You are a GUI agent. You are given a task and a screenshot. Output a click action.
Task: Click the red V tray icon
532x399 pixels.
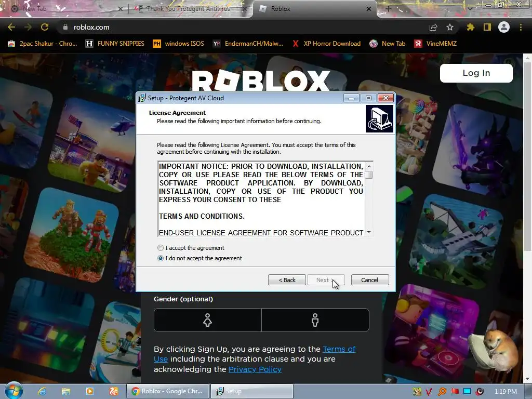point(429,392)
